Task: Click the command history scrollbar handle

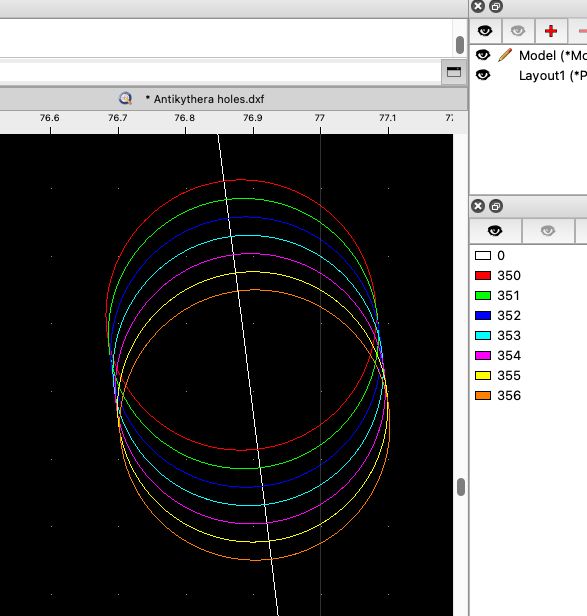Action: click(460, 45)
